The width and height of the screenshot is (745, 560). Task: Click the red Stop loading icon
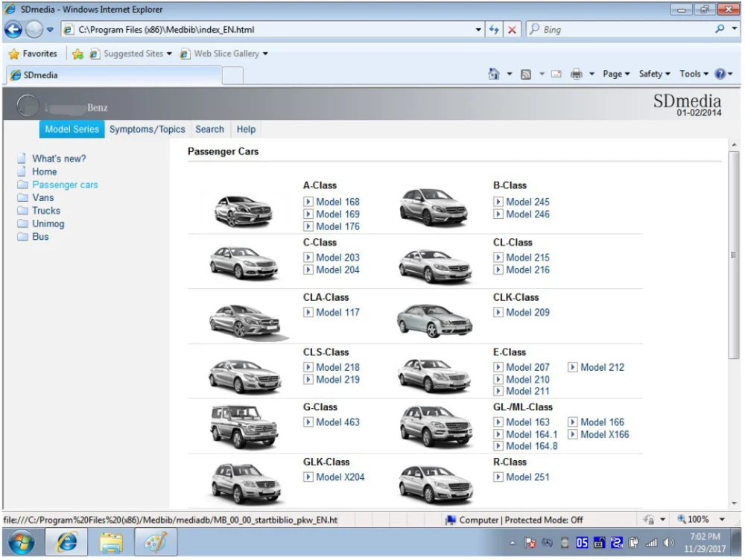click(x=512, y=30)
